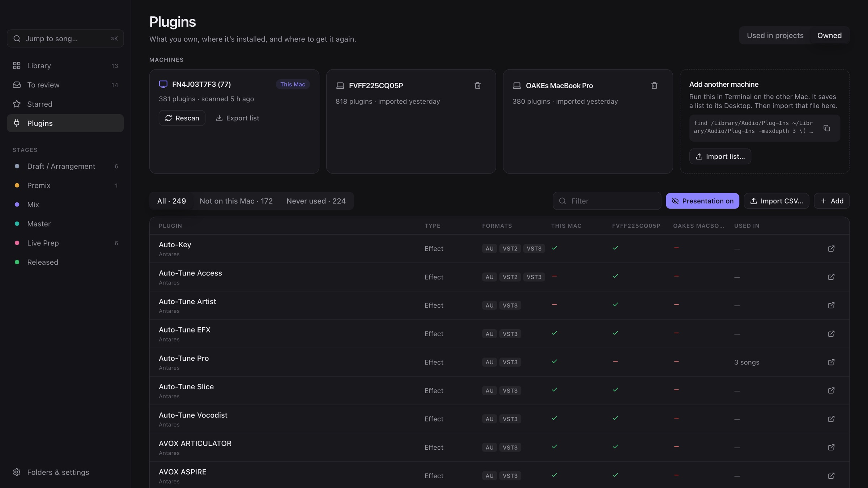Click the FORMATS column header
The height and width of the screenshot is (488, 868).
click(497, 226)
